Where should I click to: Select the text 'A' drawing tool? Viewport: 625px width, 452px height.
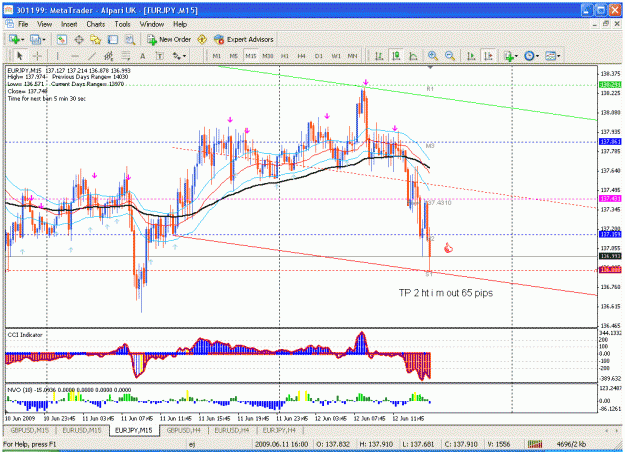pos(142,56)
